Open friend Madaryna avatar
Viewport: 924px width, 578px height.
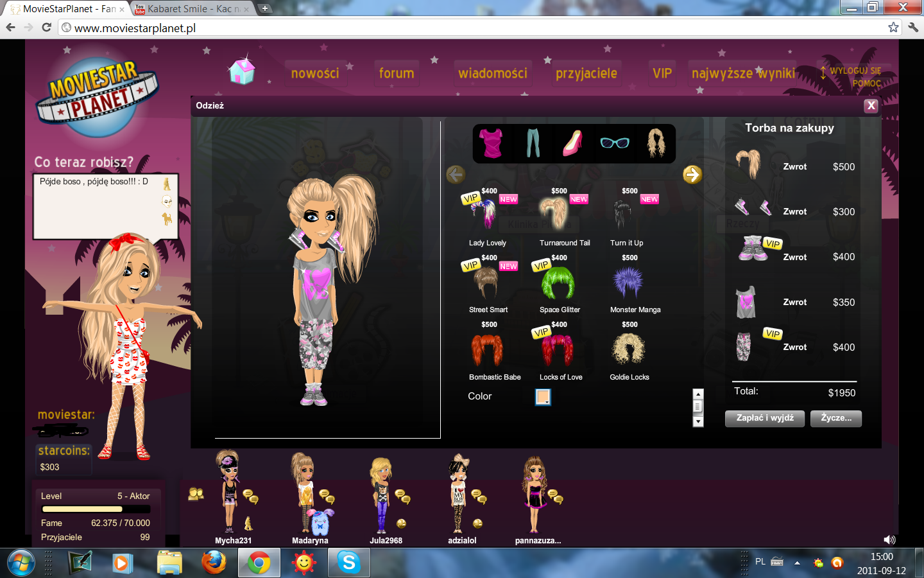(303, 492)
